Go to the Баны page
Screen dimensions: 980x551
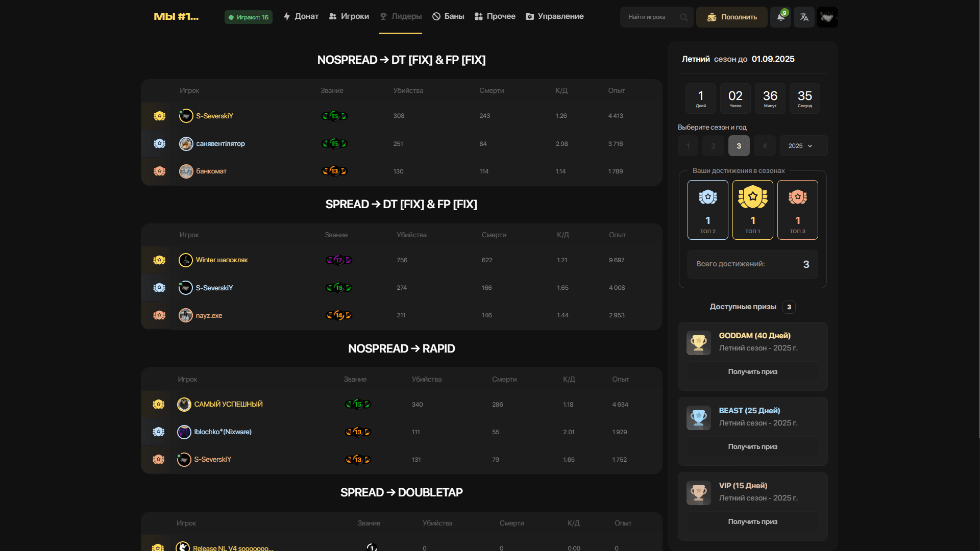click(448, 16)
